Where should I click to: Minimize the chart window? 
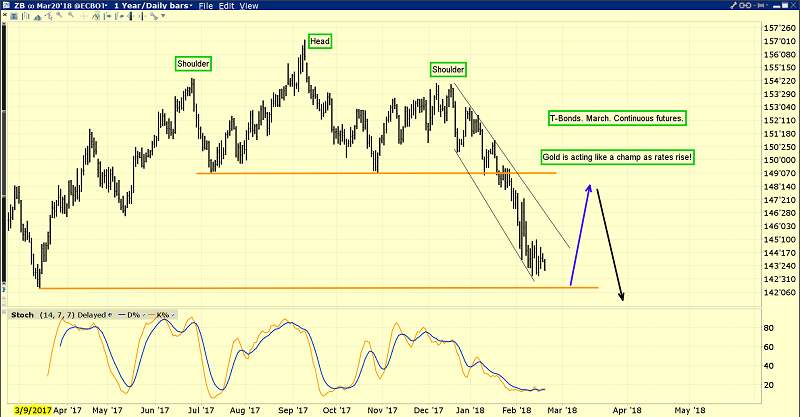[x=777, y=7]
